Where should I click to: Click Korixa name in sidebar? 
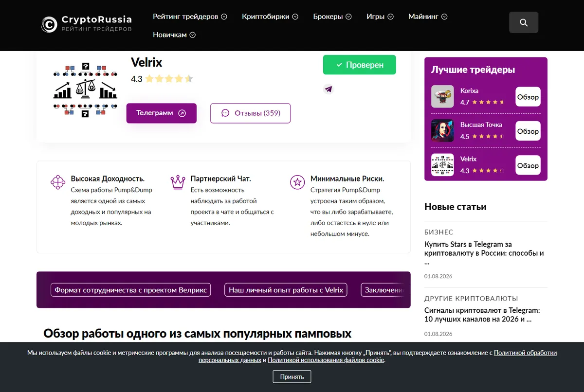(x=469, y=90)
